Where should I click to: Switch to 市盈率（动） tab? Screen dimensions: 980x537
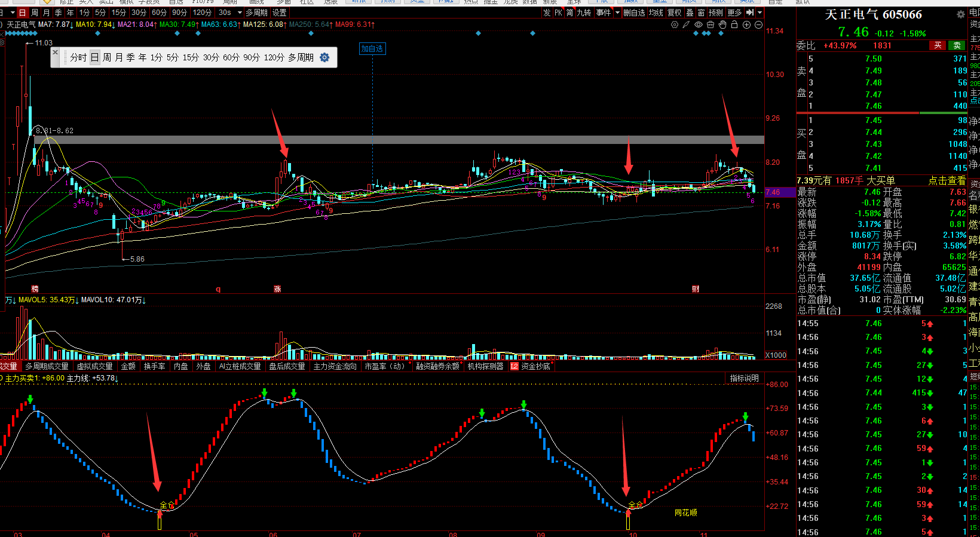click(x=386, y=366)
